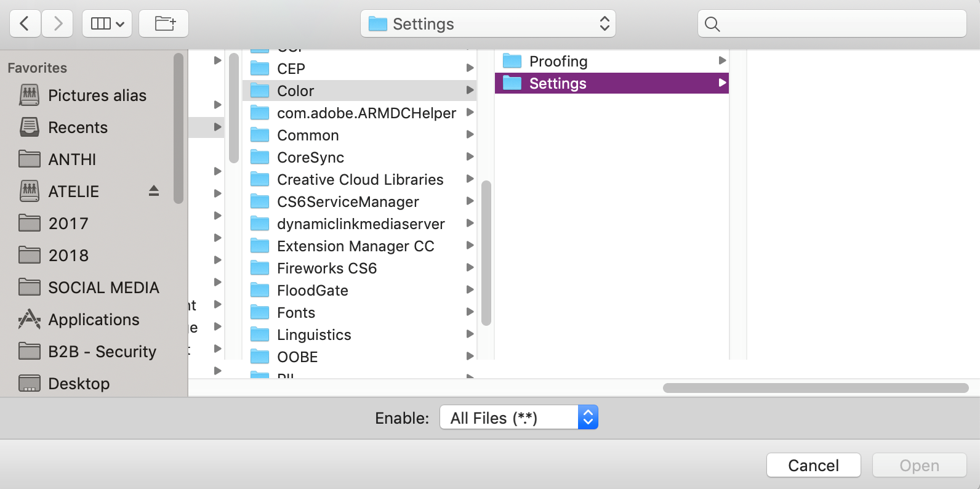
Task: Select the Pictures alias sidebar item
Action: click(x=97, y=95)
